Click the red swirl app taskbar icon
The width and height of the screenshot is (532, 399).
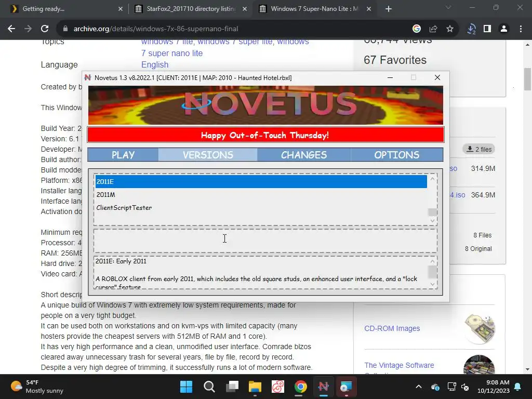coord(278,387)
